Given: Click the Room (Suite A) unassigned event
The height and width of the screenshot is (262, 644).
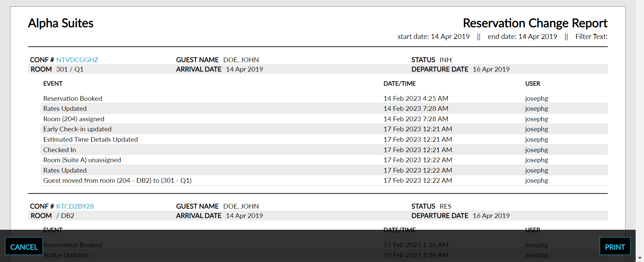Looking at the screenshot, I should [x=82, y=160].
